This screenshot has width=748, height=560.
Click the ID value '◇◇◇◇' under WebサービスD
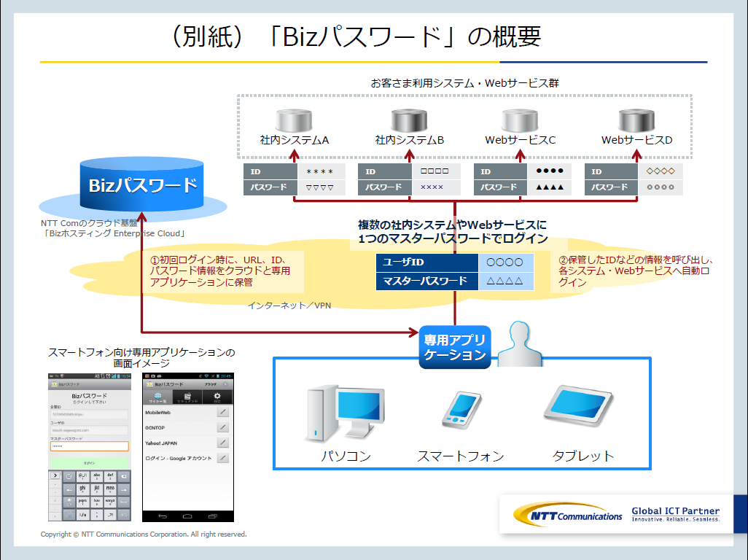[x=661, y=171]
